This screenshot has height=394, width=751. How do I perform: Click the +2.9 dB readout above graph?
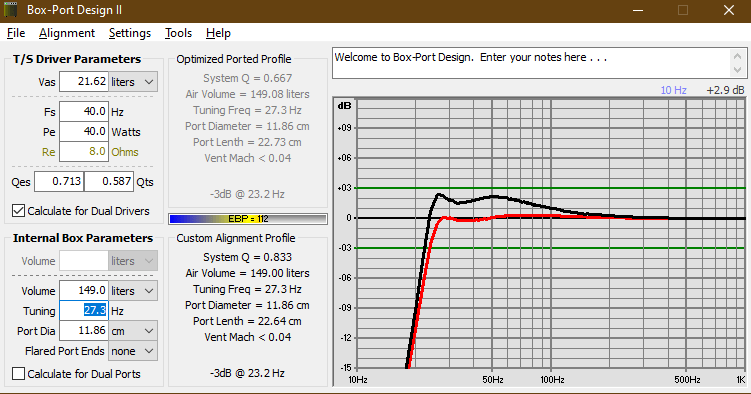click(725, 90)
